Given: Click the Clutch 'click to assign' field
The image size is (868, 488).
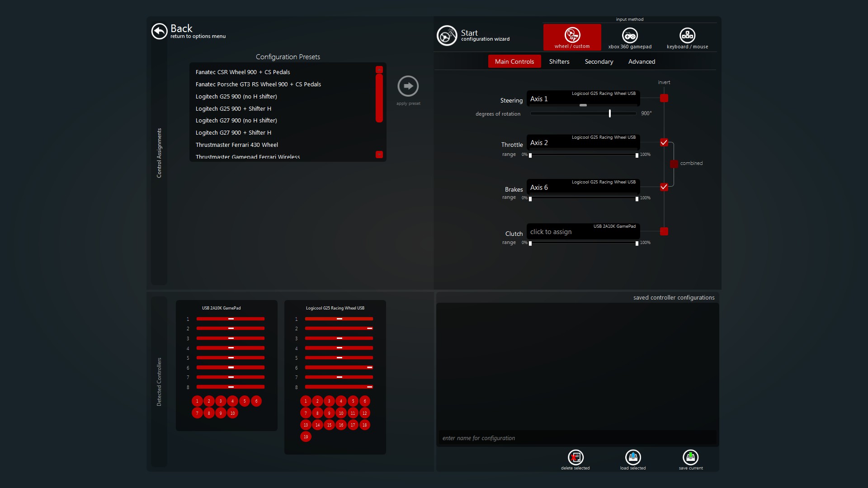Looking at the screenshot, I should click(583, 232).
